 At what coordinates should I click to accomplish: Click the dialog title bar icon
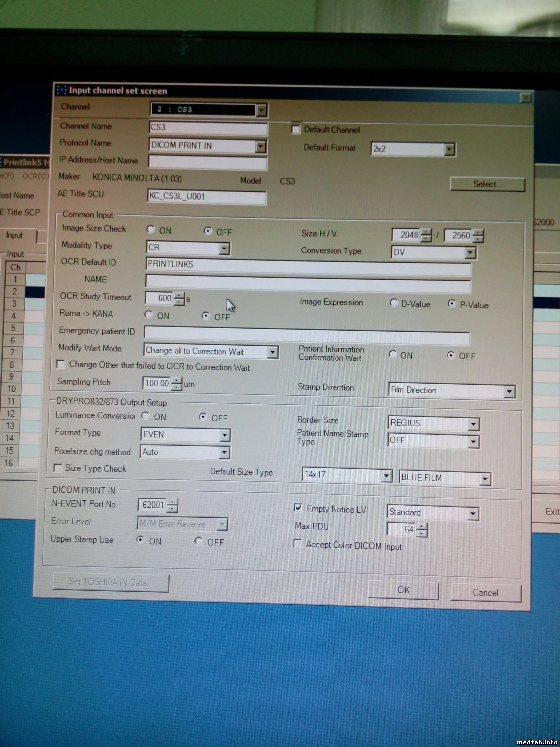coord(61,90)
